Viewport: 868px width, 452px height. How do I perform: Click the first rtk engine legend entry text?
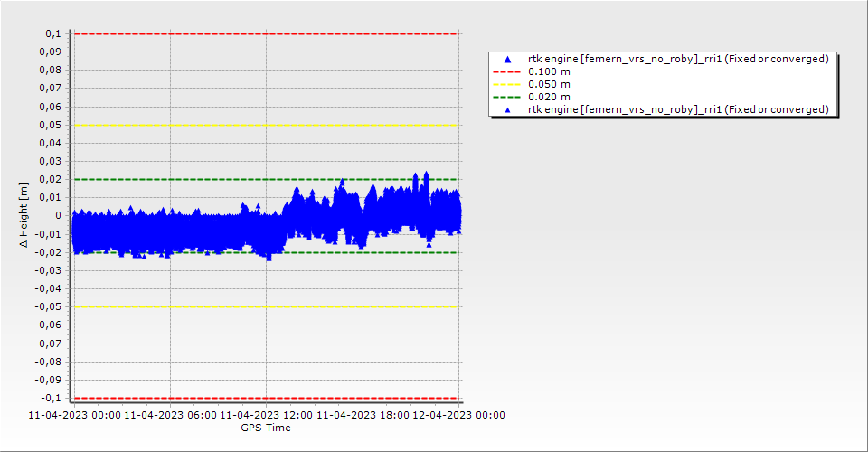pyautogui.click(x=678, y=59)
